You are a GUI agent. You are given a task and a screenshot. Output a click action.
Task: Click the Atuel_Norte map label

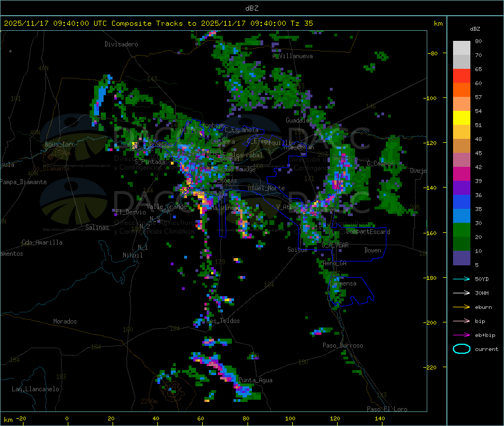pyautogui.click(x=266, y=188)
